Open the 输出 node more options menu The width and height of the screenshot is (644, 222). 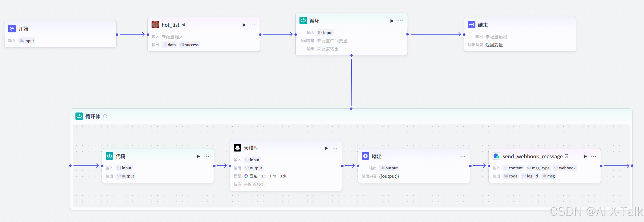(463, 156)
